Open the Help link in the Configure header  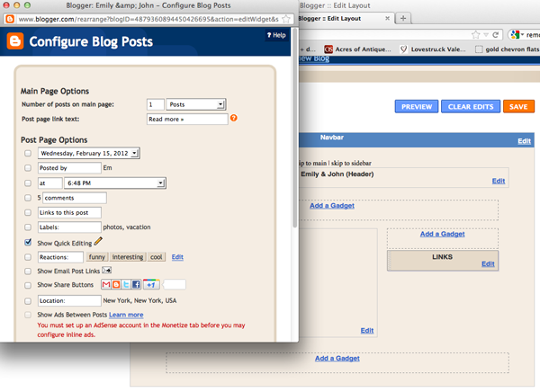click(276, 35)
